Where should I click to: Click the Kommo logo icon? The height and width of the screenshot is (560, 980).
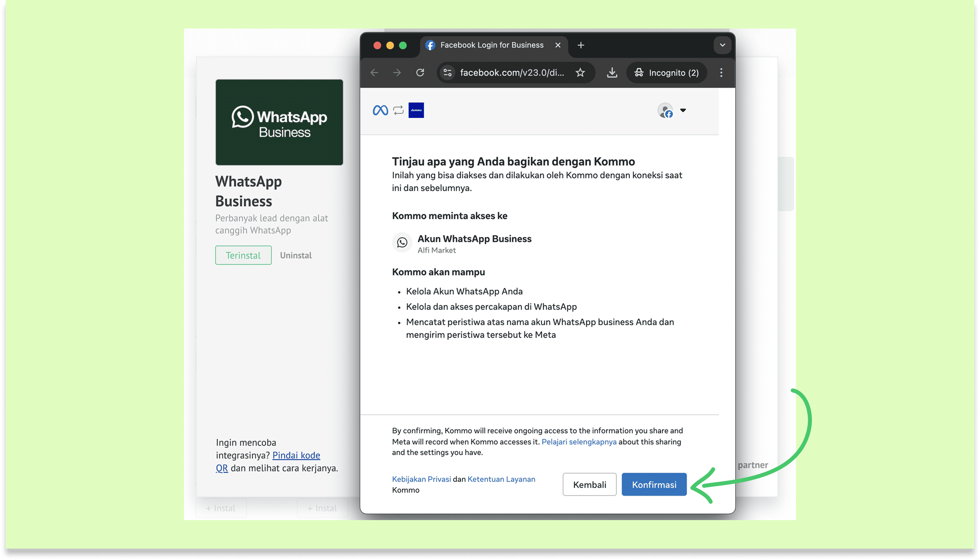point(416,110)
